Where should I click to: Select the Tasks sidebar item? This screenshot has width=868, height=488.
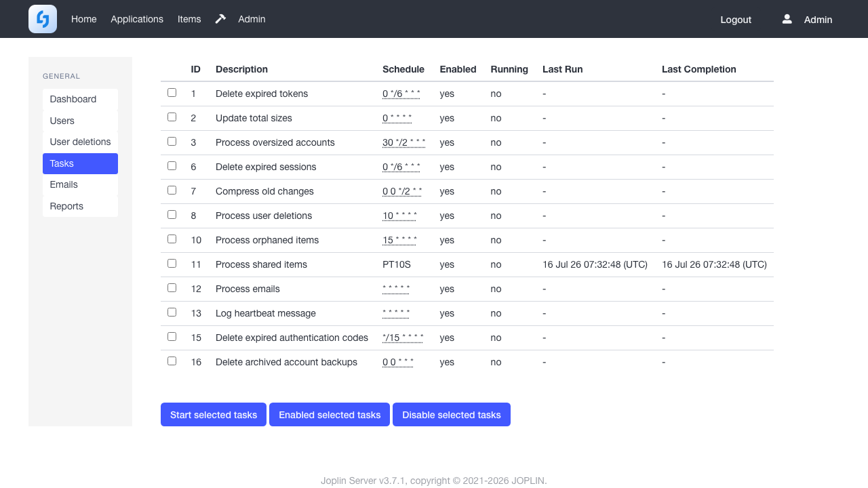click(x=80, y=163)
